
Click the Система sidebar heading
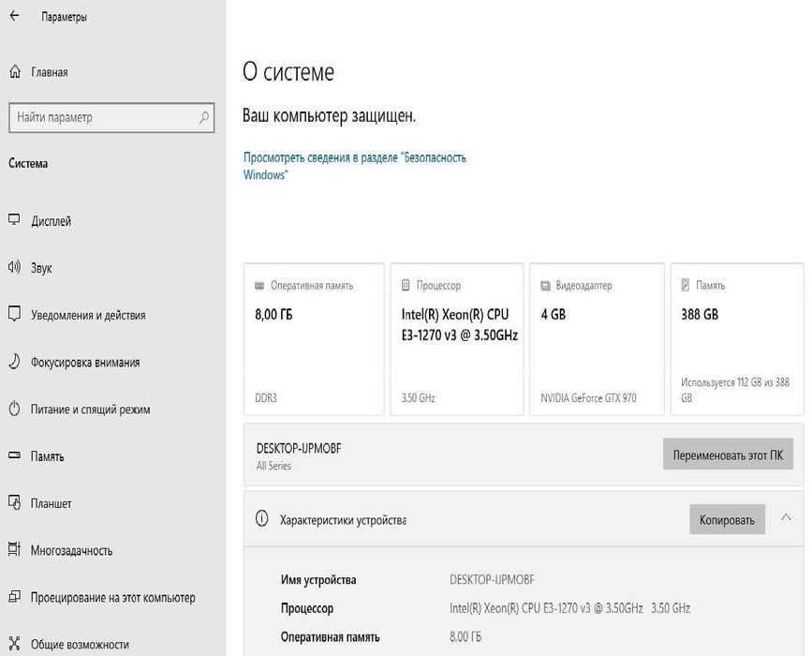click(x=28, y=164)
